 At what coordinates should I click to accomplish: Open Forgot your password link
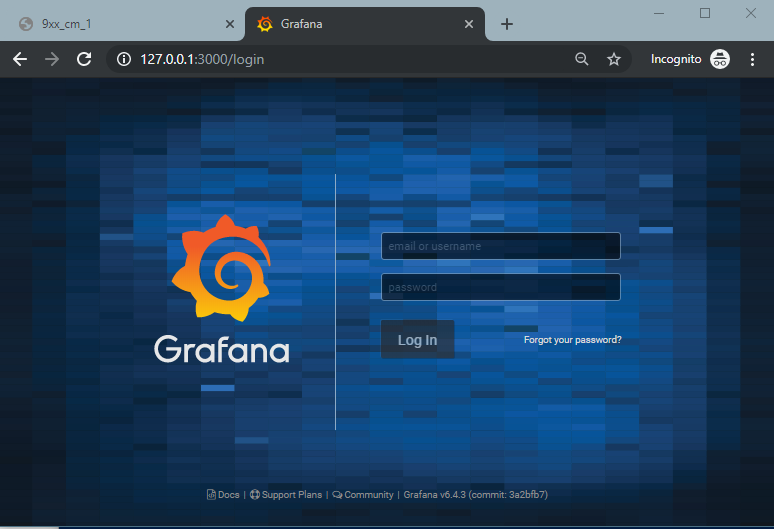point(573,340)
